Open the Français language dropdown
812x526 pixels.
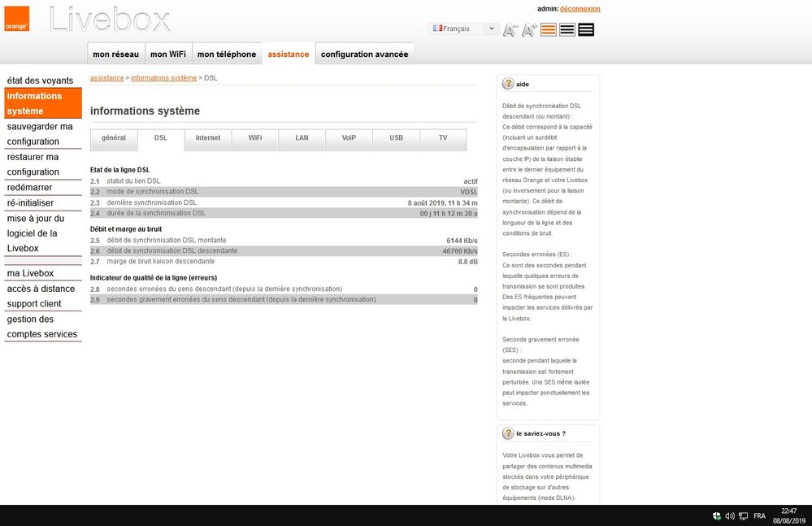[463, 28]
